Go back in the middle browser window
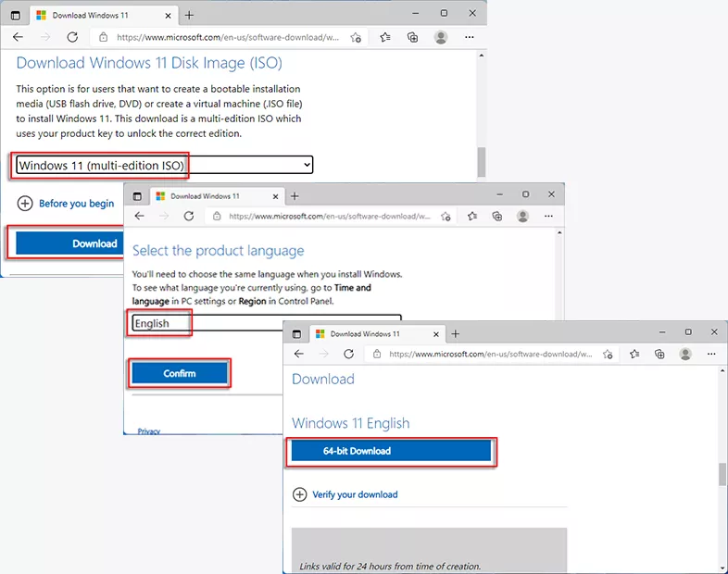This screenshot has height=574, width=728. [x=139, y=217]
